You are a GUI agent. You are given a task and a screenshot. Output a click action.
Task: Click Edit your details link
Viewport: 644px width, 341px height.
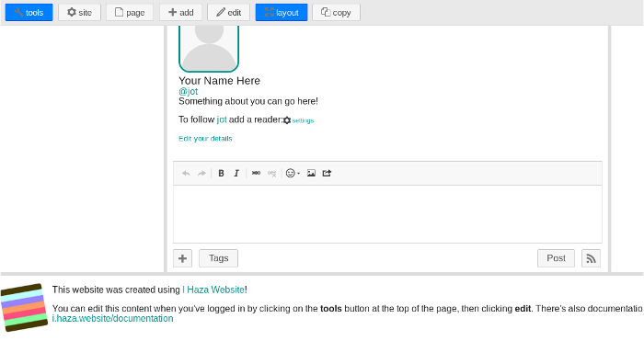point(205,139)
